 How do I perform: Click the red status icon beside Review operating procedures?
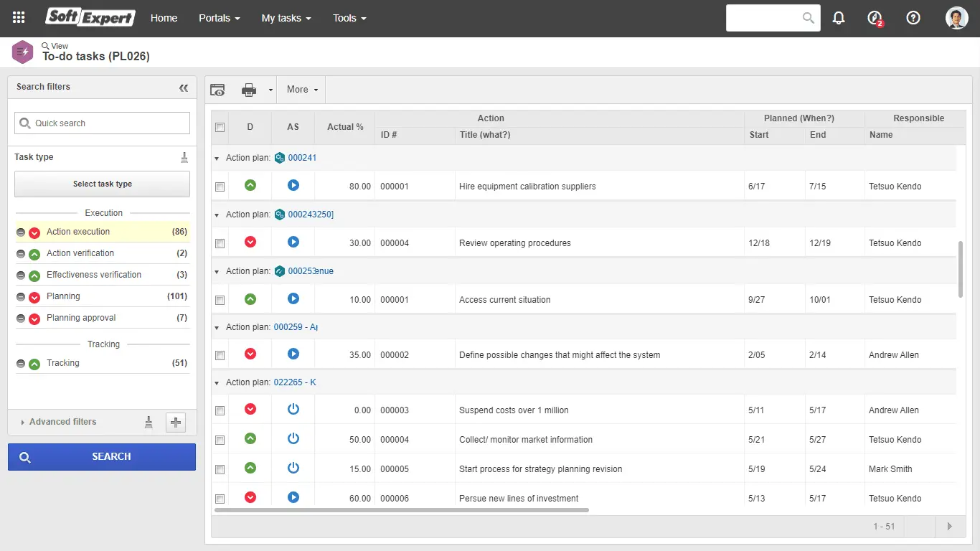[250, 242]
